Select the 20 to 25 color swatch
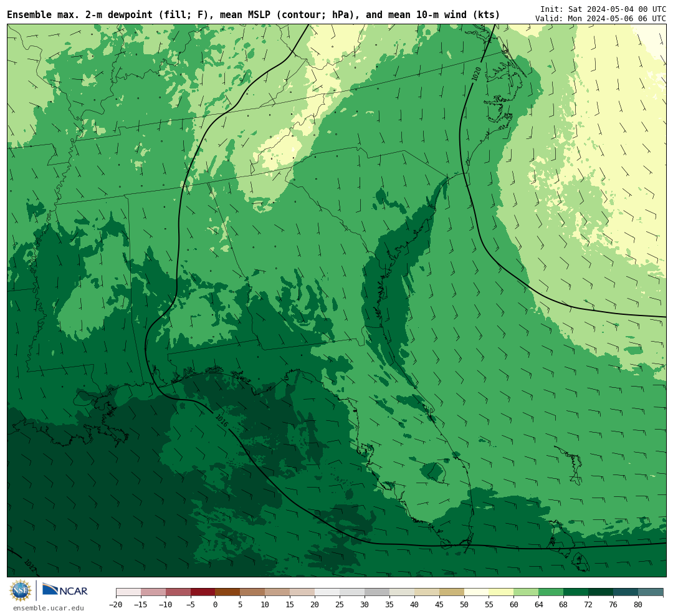Screen dimensions: 673x616 click(x=328, y=592)
